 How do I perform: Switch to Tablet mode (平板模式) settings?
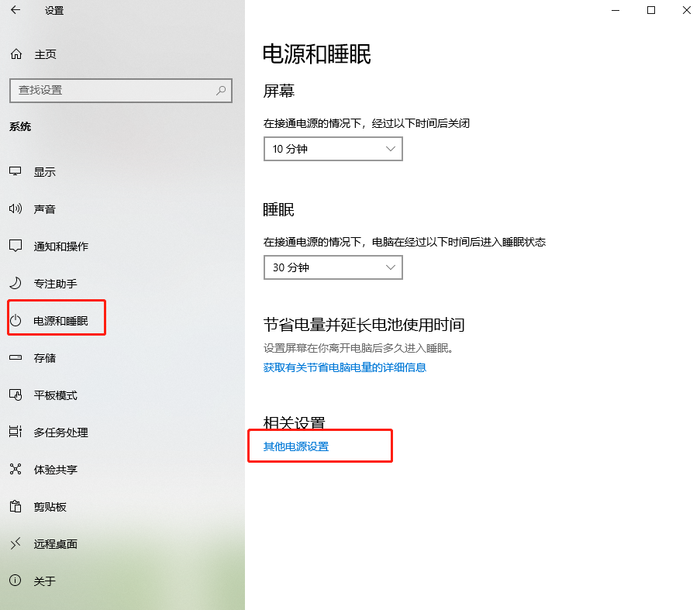coord(55,395)
